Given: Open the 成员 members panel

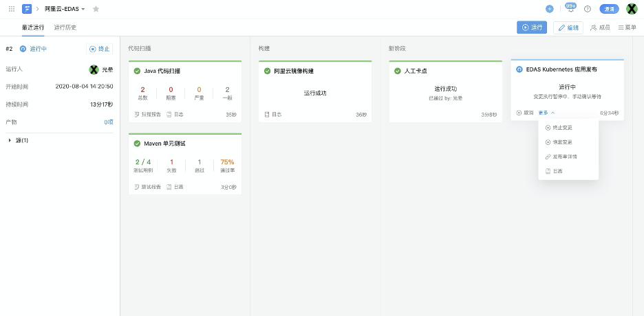Looking at the screenshot, I should [600, 27].
